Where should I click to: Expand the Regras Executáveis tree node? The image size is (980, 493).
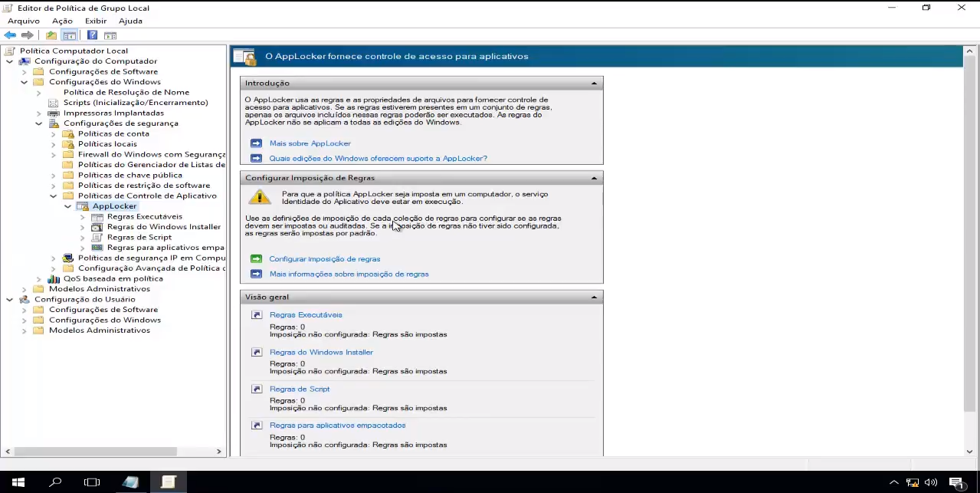(82, 217)
